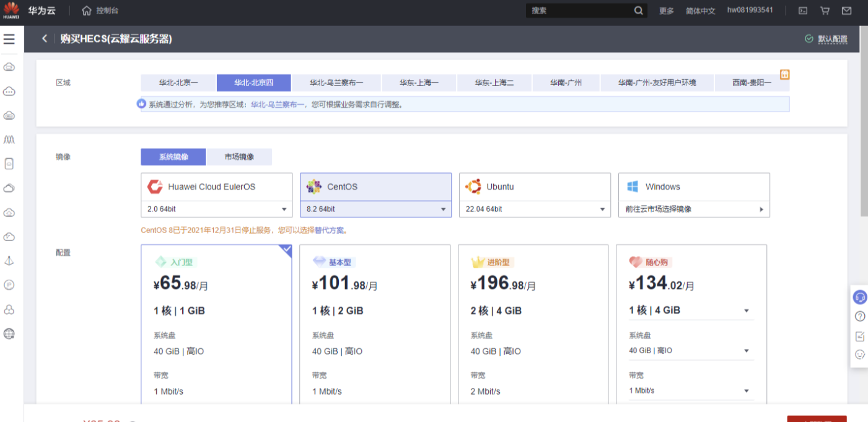The image size is (868, 422).
Task: Select 华南-广州-友好用户环境 region tab
Action: 657,82
